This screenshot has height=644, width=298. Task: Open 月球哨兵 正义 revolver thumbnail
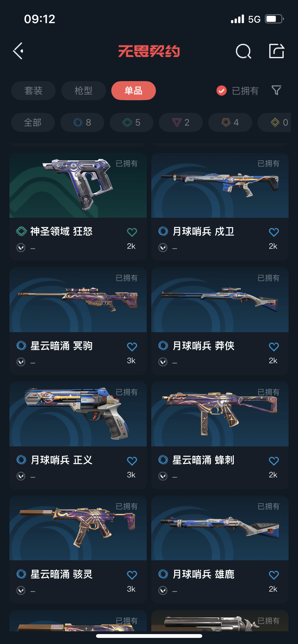(78, 414)
